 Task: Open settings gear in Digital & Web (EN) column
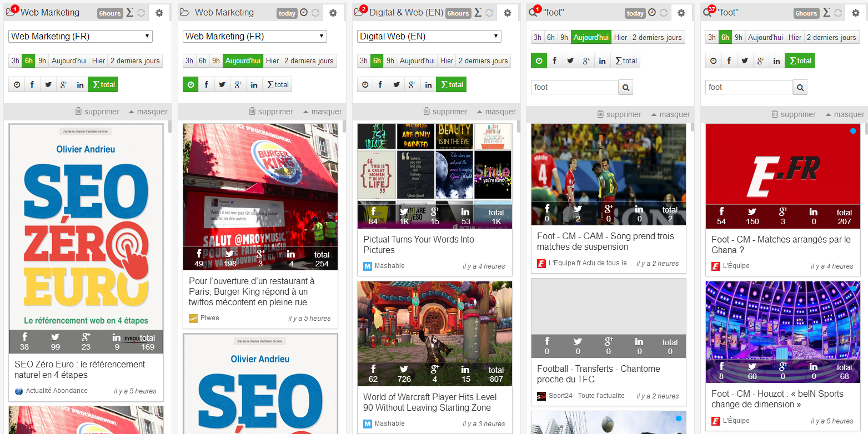(x=508, y=13)
